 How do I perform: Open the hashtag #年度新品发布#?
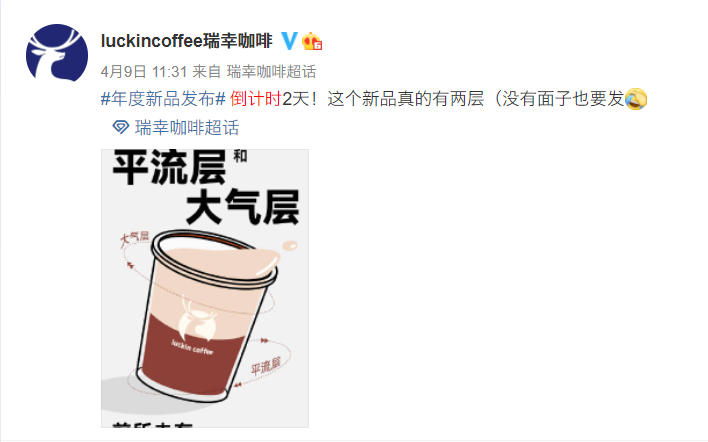(x=163, y=99)
